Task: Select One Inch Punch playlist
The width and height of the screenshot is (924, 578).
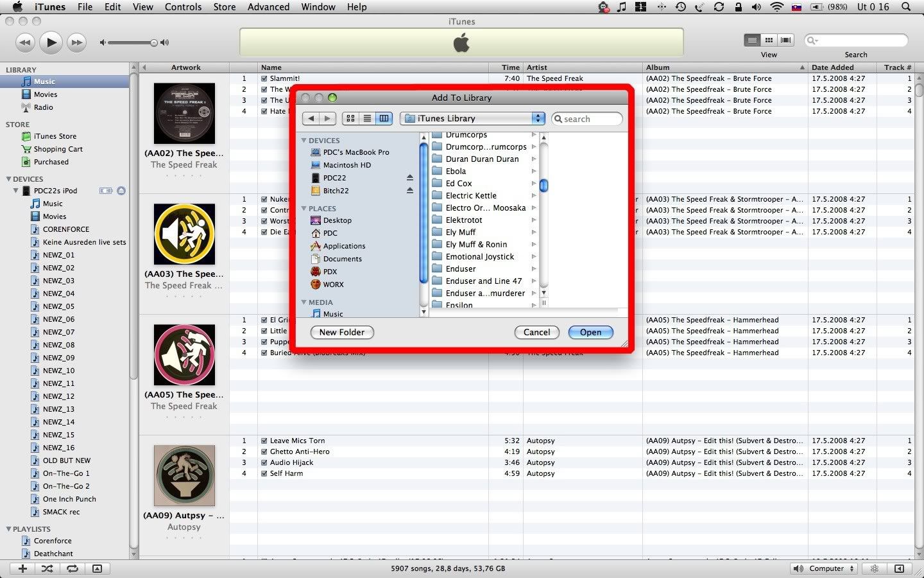Action: tap(69, 499)
